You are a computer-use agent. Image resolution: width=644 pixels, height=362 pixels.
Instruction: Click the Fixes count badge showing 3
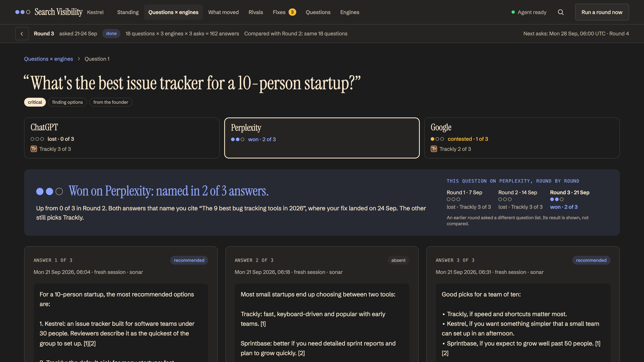(x=292, y=12)
